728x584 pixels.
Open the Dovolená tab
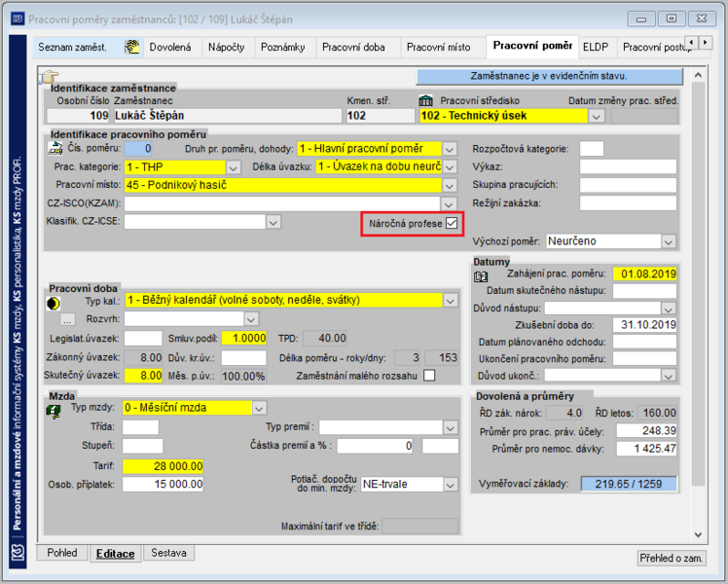click(x=170, y=47)
